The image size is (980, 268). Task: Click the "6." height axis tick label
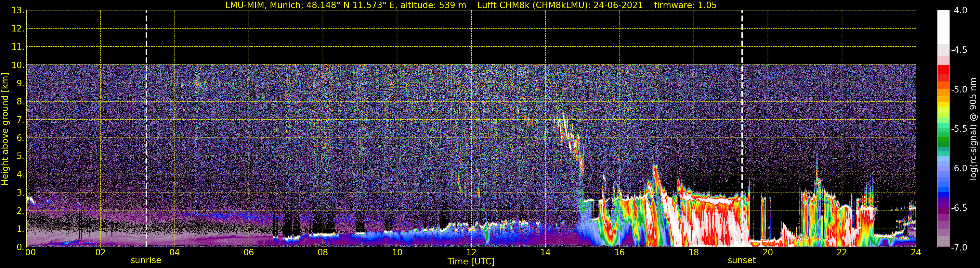[x=20, y=138]
